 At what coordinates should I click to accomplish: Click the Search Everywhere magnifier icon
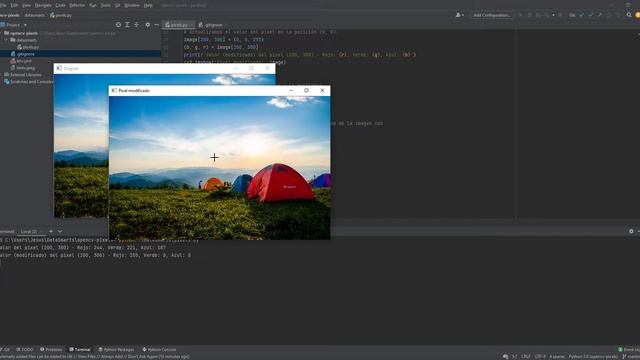pyautogui.click(x=629, y=15)
